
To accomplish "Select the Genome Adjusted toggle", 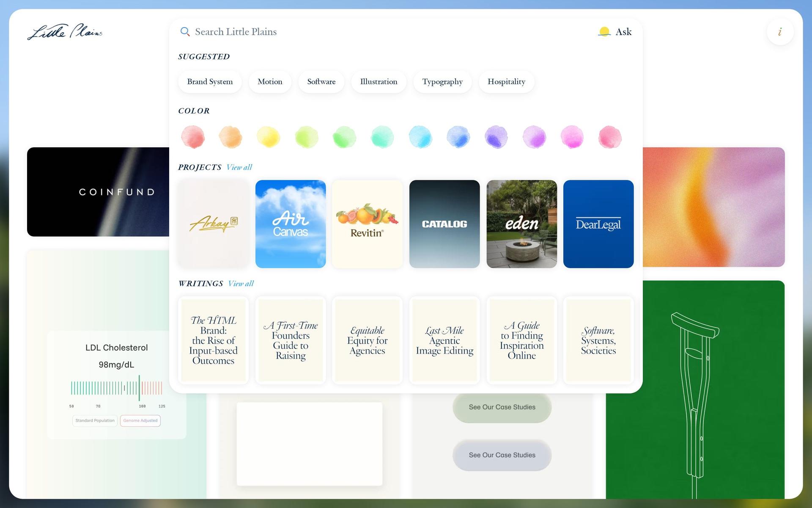I will 140,420.
